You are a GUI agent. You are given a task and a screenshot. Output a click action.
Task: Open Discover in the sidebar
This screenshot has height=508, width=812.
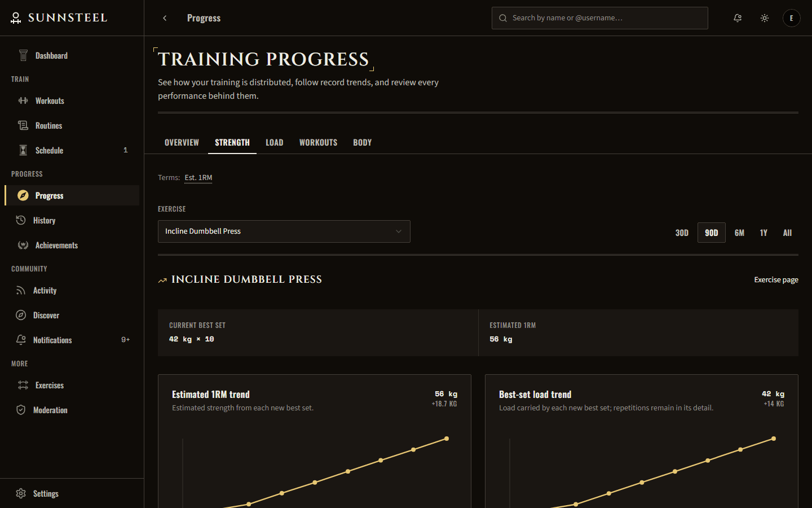[72, 315]
